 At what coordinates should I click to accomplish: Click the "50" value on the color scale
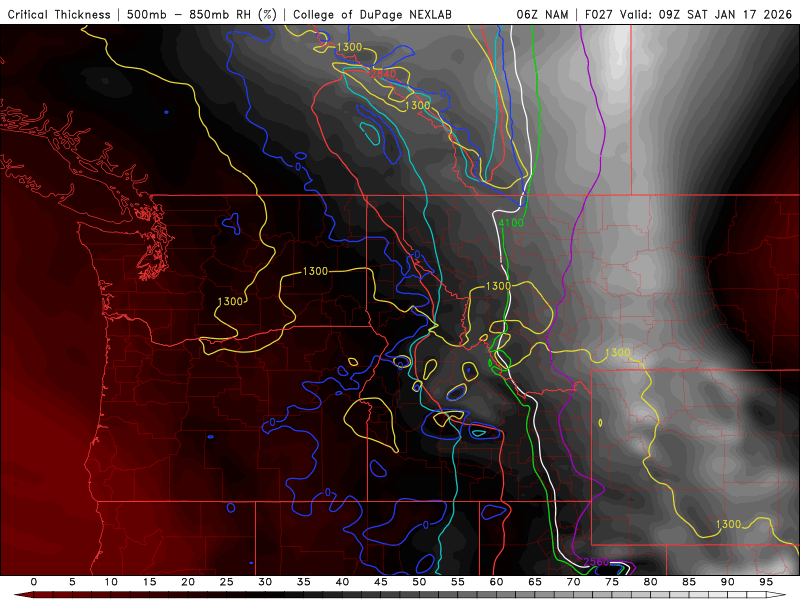point(419,582)
